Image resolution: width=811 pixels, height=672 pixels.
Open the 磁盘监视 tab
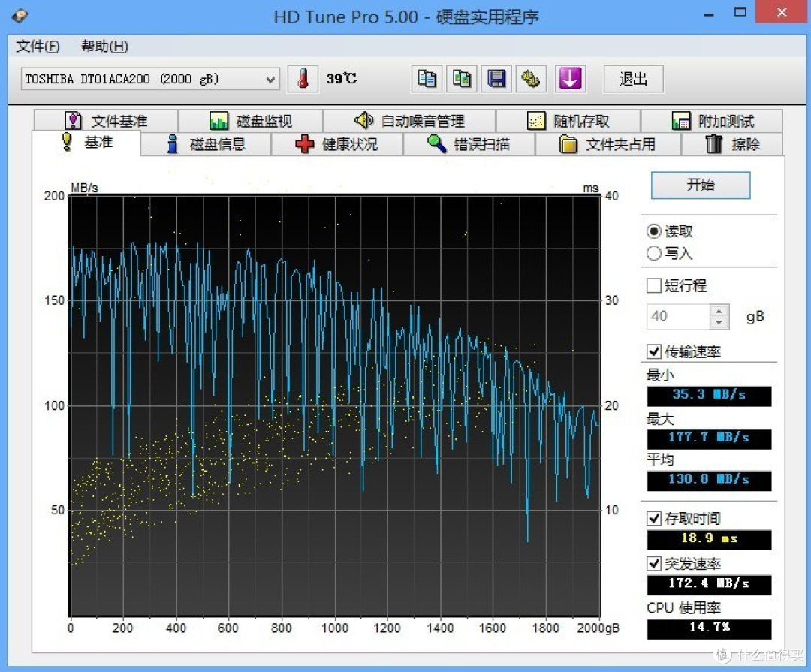pyautogui.click(x=251, y=121)
